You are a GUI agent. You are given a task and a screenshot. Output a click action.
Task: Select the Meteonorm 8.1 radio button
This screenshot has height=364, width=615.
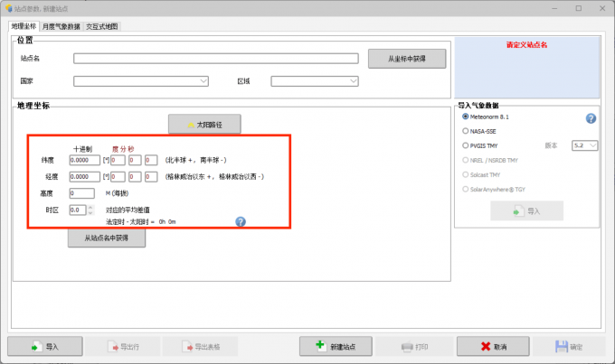tap(465, 117)
